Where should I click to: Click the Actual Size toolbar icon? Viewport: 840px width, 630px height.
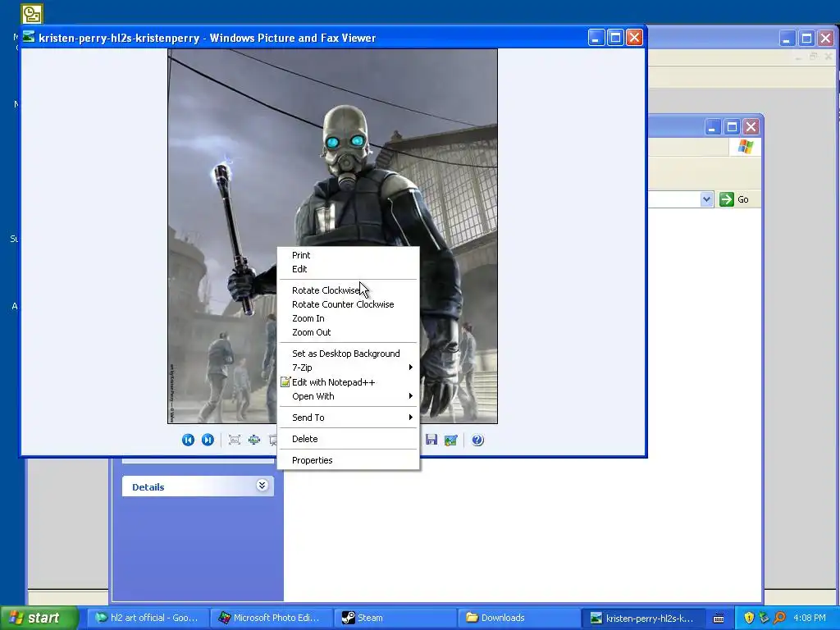pos(254,440)
